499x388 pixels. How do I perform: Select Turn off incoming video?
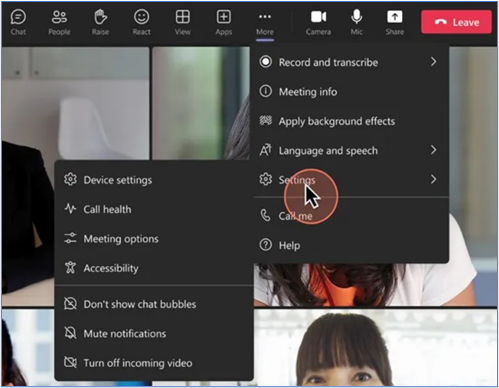tap(154, 363)
